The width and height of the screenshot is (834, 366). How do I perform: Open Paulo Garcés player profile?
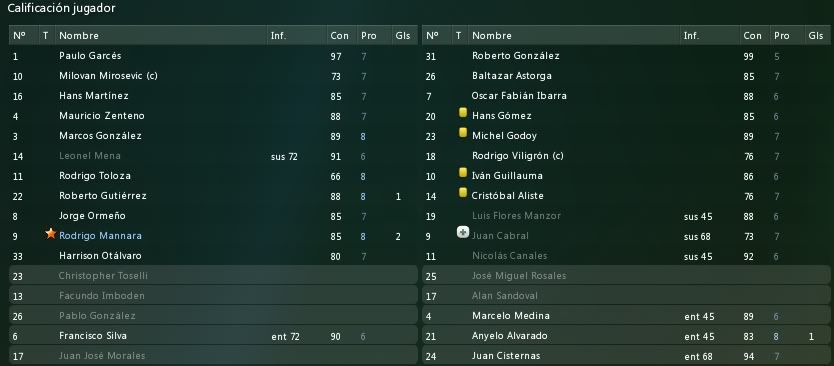(90, 56)
